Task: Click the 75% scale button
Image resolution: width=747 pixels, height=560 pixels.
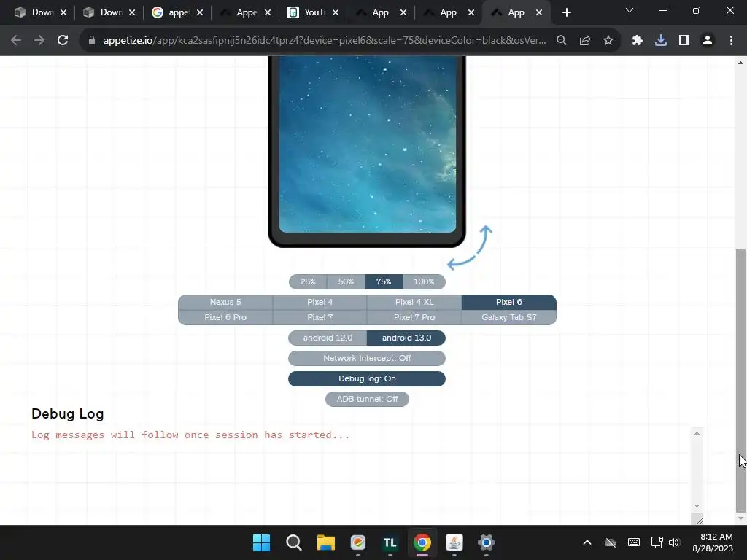Action: 384,281
